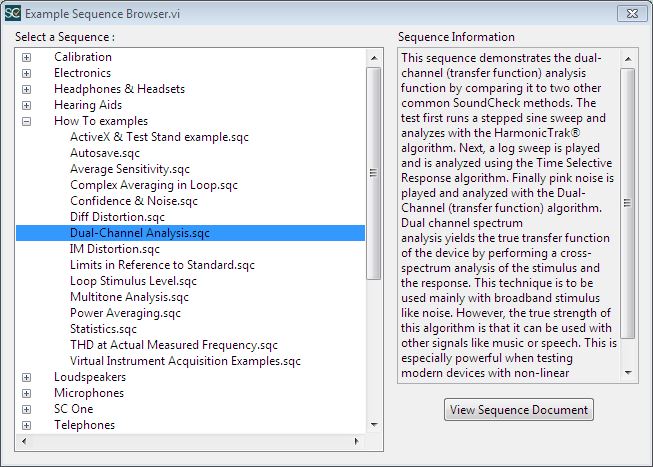This screenshot has height=467, width=653.
Task: Select Statistics.sqc
Action: coord(103,329)
